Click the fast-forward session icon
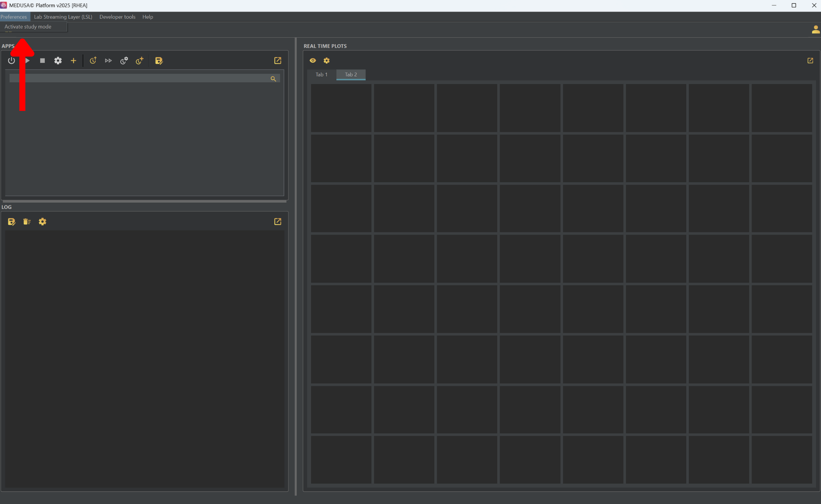 tap(108, 60)
